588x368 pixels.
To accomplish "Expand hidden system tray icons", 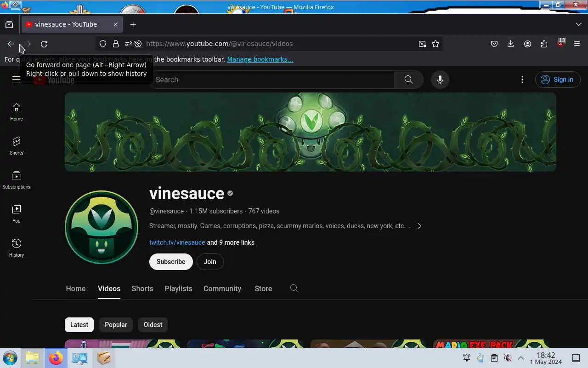I will click(521, 358).
